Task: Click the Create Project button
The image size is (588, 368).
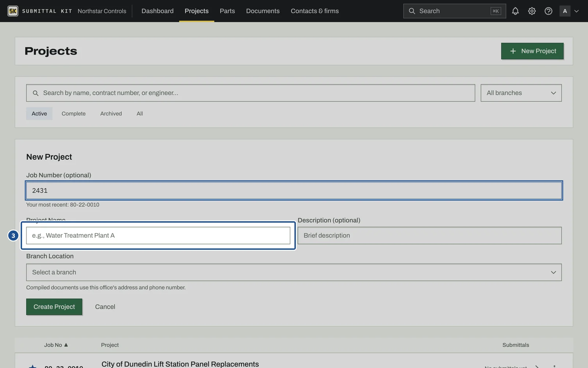Action: pos(54,307)
